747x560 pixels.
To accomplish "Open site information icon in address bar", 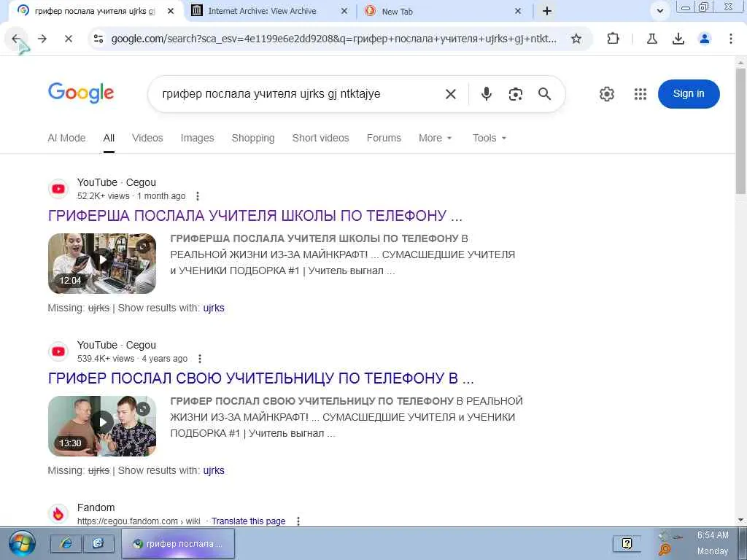I will pyautogui.click(x=98, y=39).
